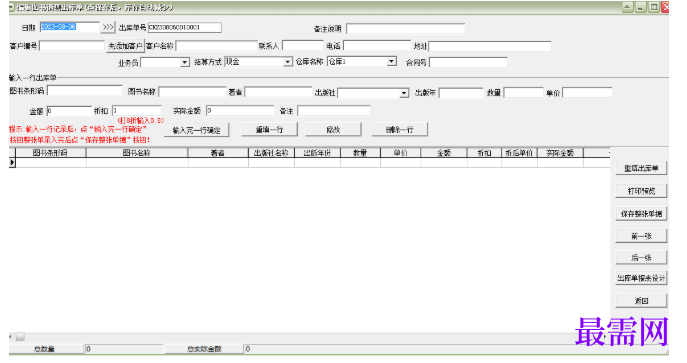This screenshot has width=687, height=363.
Task: Maximize the window
Action: tap(654, 7)
